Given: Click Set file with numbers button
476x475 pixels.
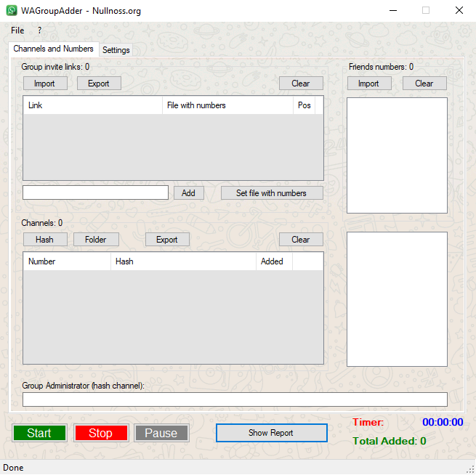Looking at the screenshot, I should [x=271, y=193].
